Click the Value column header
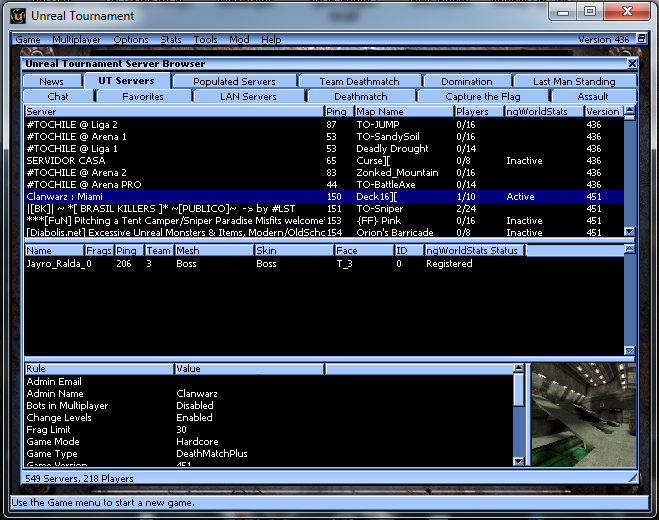The image size is (659, 520). click(249, 369)
